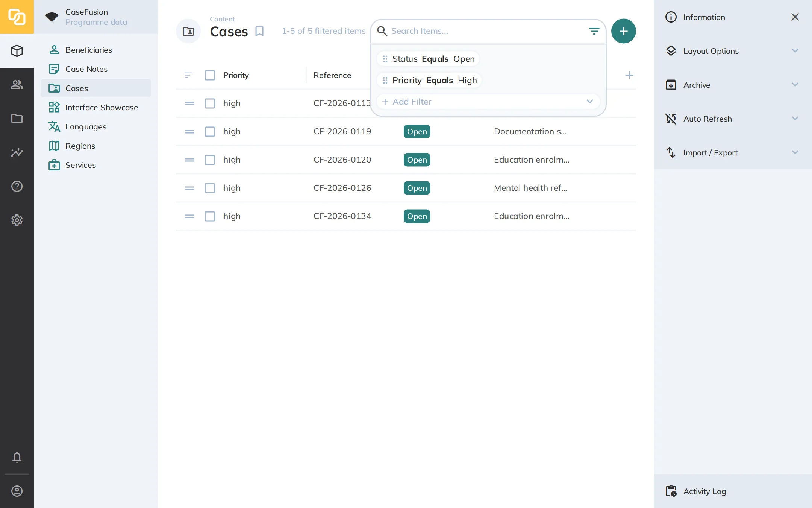Screen dimensions: 812x508
Task: Select checkbox for CF-2026-0119 row
Action: 210,132
